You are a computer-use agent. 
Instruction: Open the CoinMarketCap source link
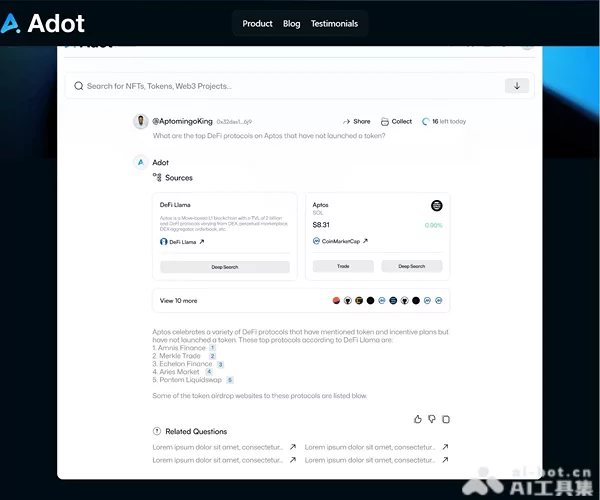(340, 241)
